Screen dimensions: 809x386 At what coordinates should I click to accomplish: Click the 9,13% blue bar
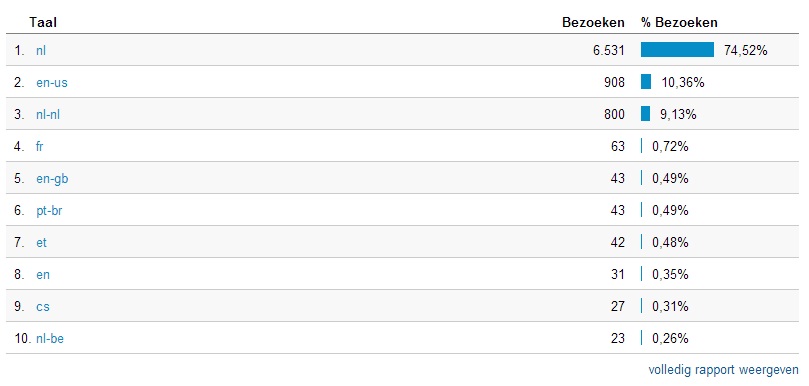pyautogui.click(x=645, y=114)
